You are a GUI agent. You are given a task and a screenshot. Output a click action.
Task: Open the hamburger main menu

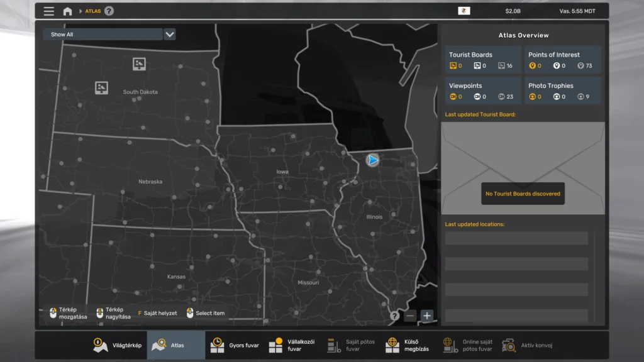[x=49, y=11]
